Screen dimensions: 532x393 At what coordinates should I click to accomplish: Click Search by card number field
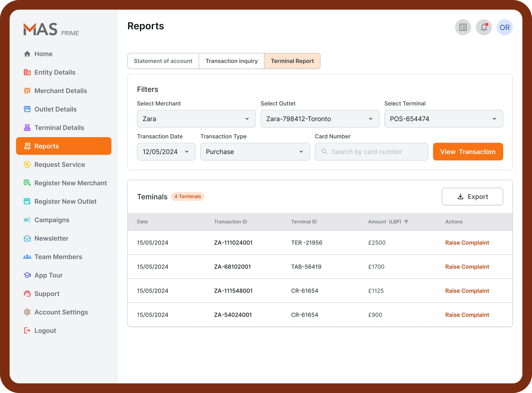pos(371,151)
